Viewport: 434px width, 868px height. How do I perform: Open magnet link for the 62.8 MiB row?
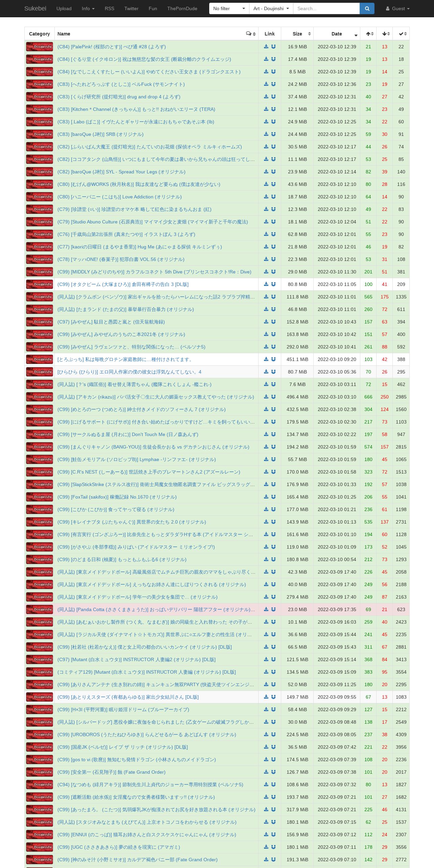click(273, 234)
